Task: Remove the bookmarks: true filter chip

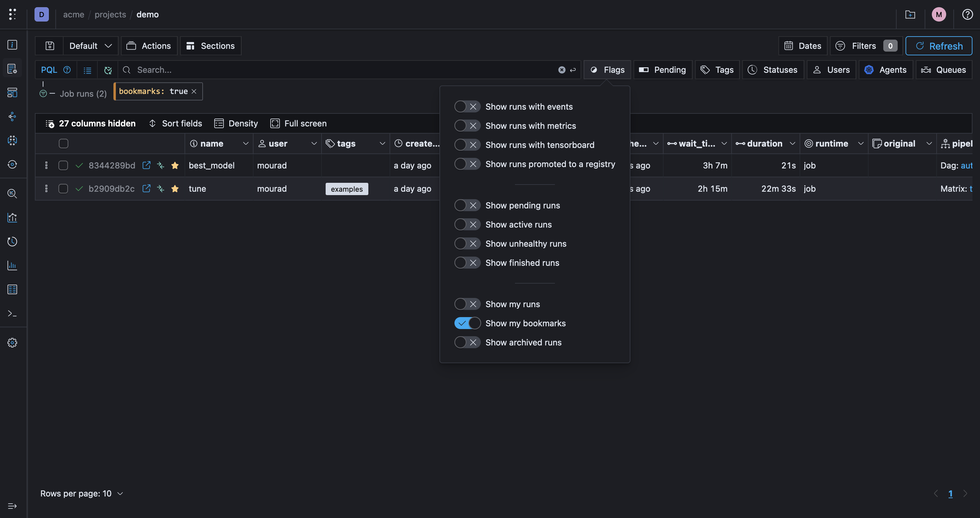Action: click(194, 92)
